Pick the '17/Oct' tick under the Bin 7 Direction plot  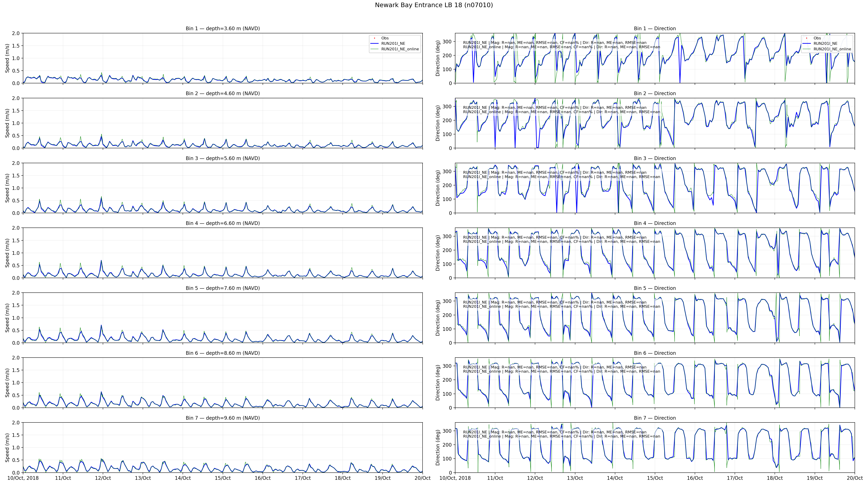click(735, 478)
